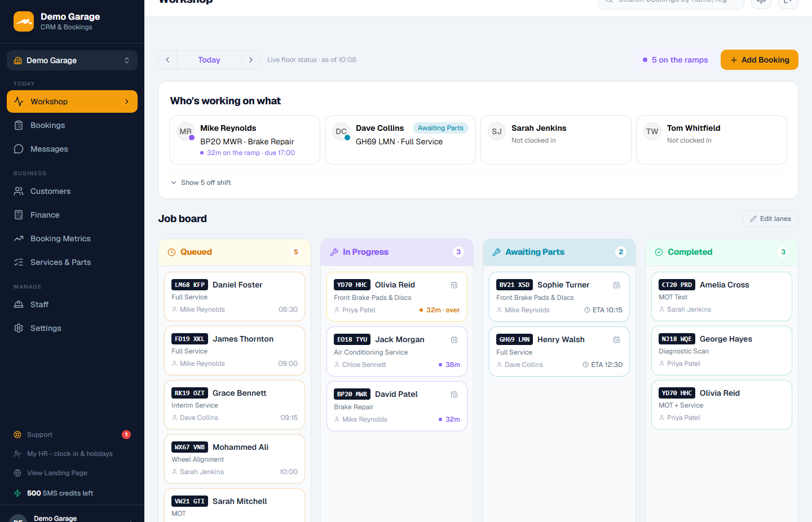812x522 pixels.
Task: Click the chevron on the Workshop menu item
Action: coord(127,101)
